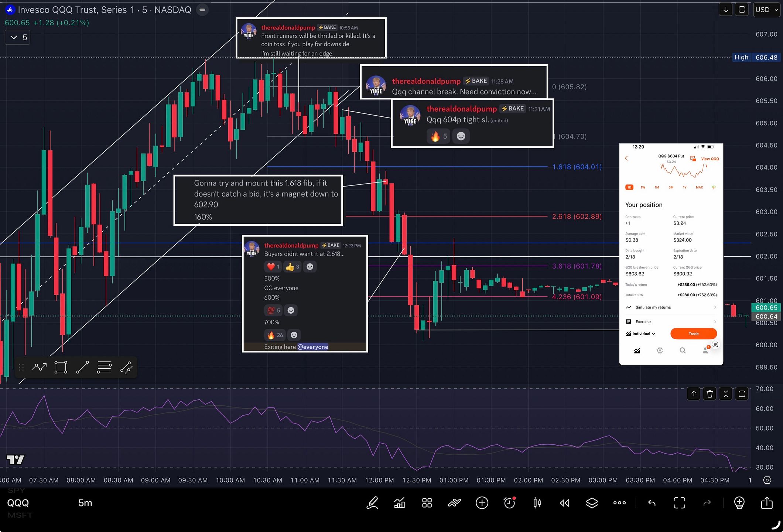The width and height of the screenshot is (783, 532).
Task: Open the account profile tab with notification badge
Action: 705,350
